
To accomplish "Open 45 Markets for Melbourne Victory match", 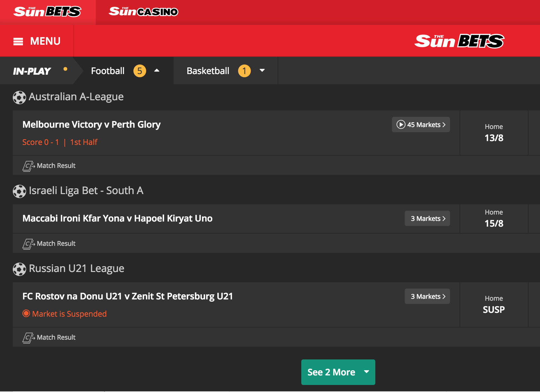I will coord(421,124).
